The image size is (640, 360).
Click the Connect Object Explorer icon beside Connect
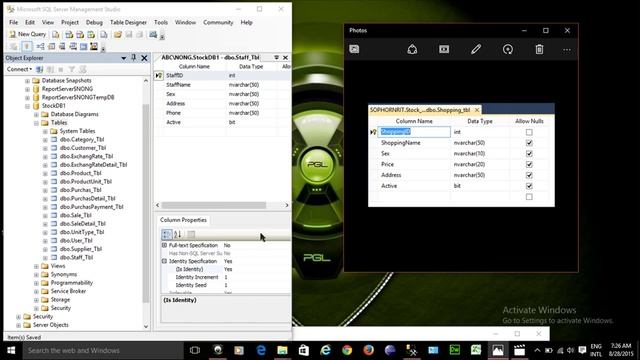pos(40,69)
